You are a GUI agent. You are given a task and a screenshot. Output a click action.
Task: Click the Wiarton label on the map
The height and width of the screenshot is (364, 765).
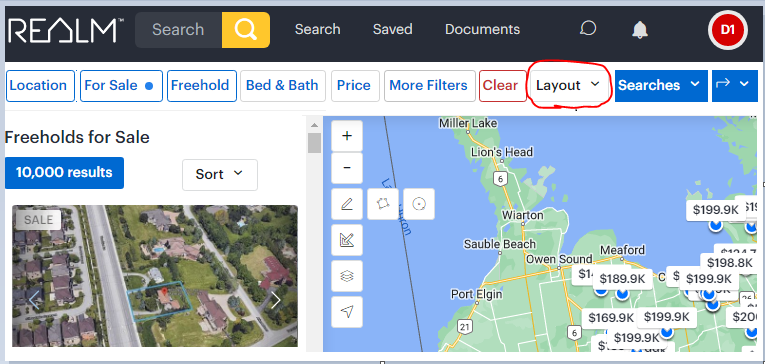[x=523, y=215]
